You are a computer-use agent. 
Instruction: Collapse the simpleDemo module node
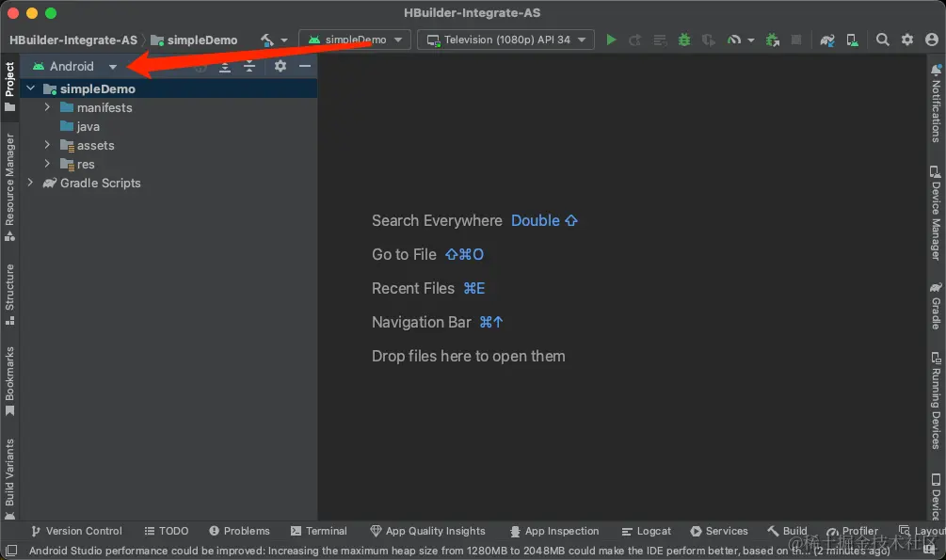pyautogui.click(x=31, y=88)
